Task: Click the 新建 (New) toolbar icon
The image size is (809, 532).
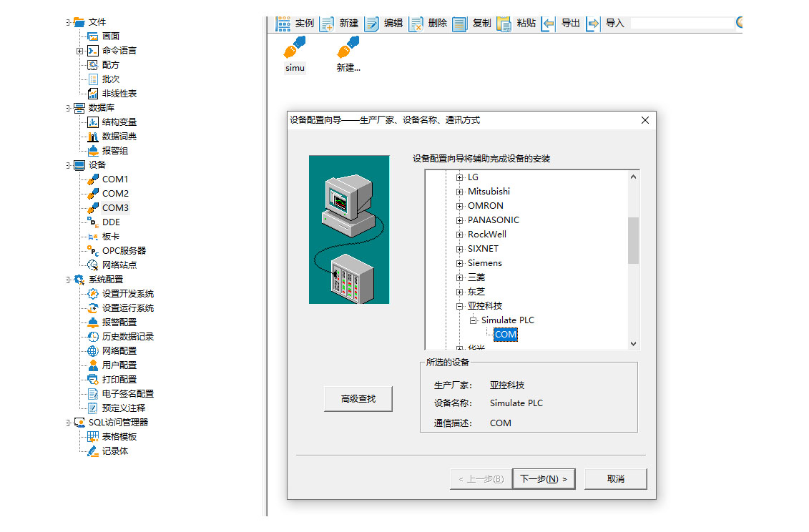Action: point(327,24)
